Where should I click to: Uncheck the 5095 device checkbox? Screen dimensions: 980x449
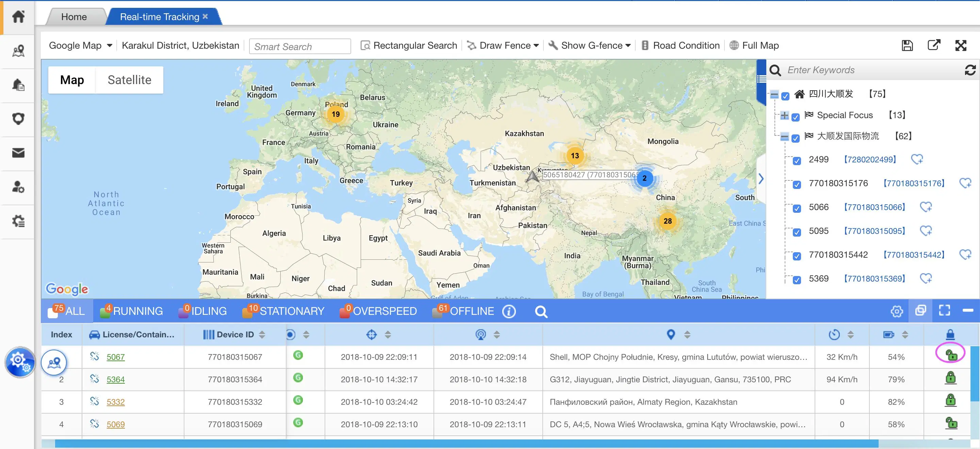pyautogui.click(x=797, y=232)
